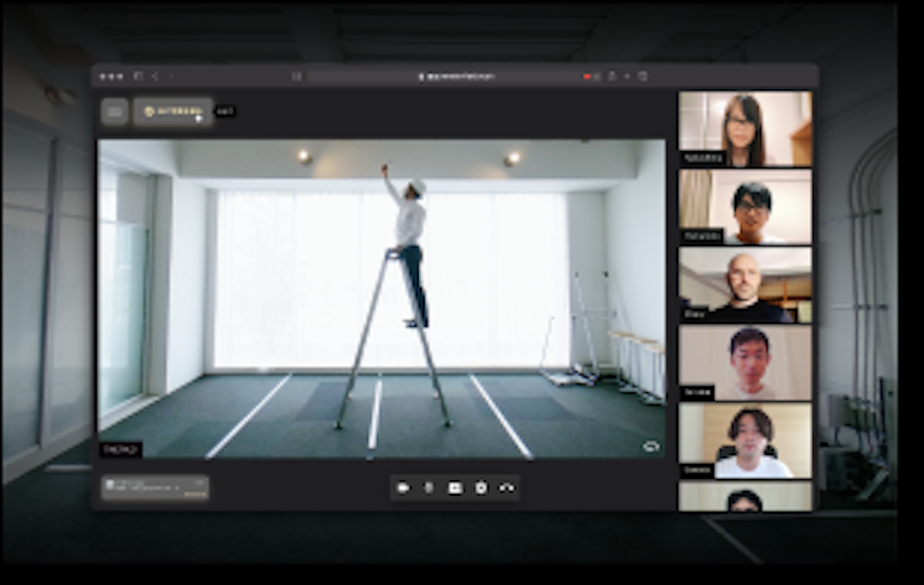Open the notification card at bottom left
Viewport: 924px width, 585px height.
point(155,488)
